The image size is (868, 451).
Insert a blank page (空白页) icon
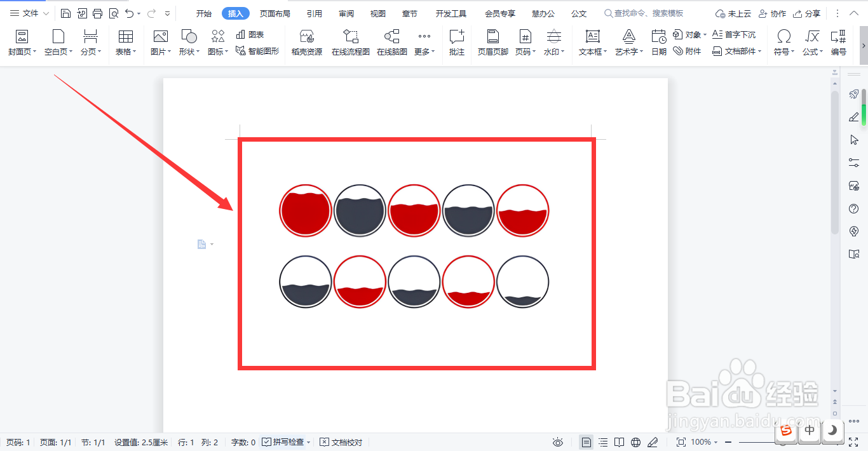coord(58,36)
